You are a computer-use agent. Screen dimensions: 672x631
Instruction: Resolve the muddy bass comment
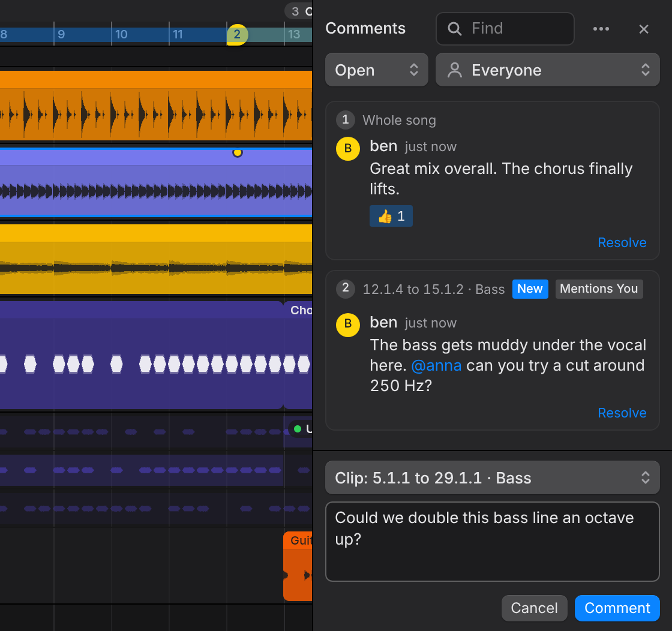pyautogui.click(x=622, y=413)
